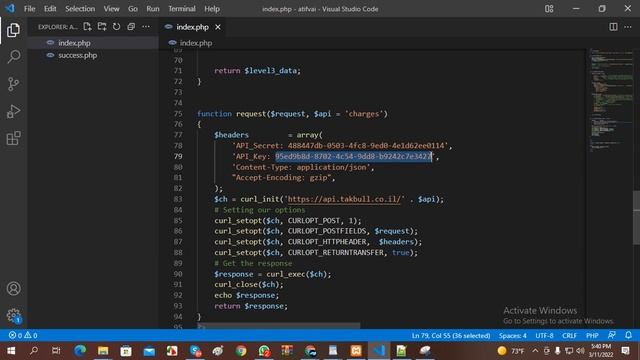Split the editor to the right

point(613,27)
